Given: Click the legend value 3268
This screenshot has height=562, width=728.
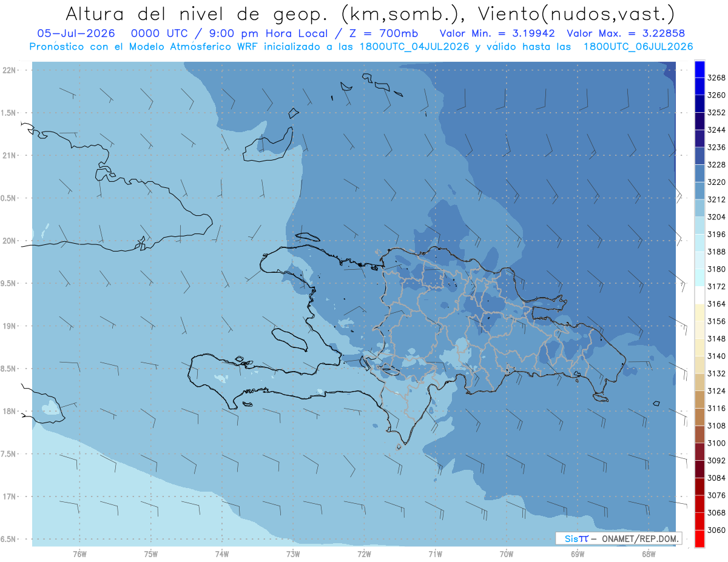Looking at the screenshot, I should click(716, 78).
